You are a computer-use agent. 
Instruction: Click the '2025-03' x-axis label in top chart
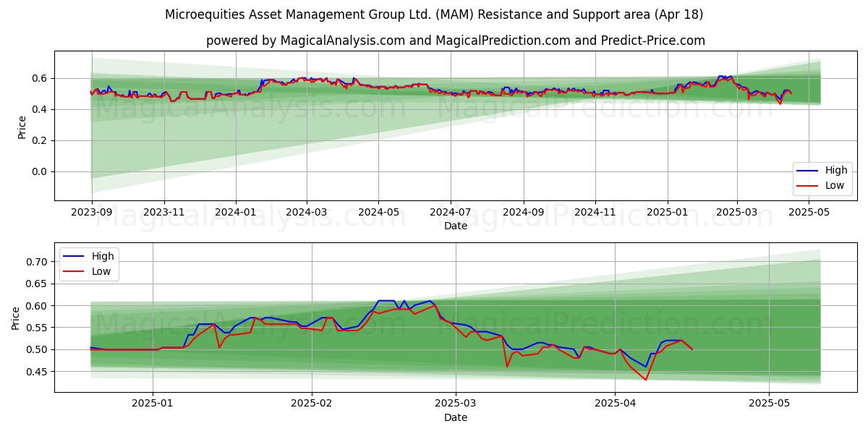737,213
